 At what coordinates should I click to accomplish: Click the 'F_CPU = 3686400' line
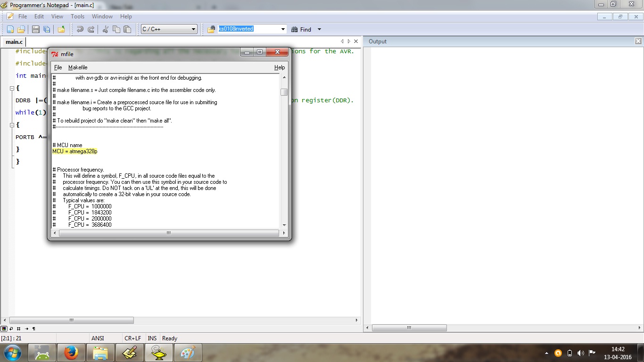click(90, 225)
